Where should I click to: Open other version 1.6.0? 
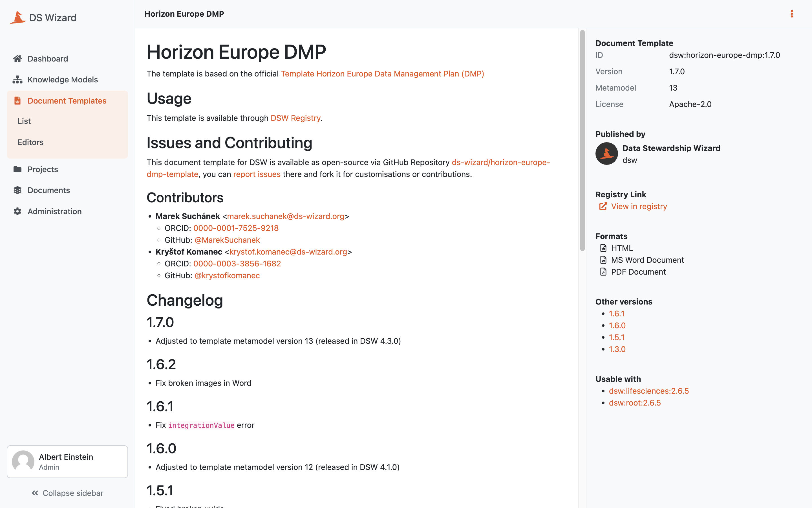(x=617, y=325)
